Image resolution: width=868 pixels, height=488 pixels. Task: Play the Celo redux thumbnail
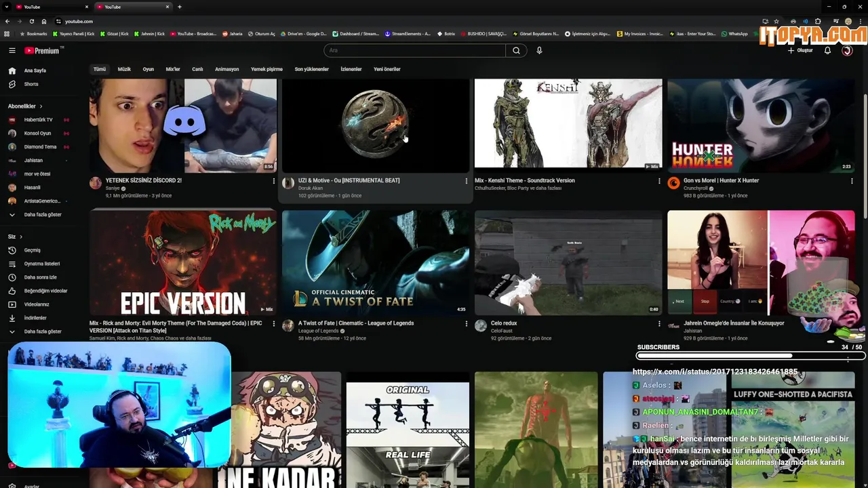tap(568, 262)
